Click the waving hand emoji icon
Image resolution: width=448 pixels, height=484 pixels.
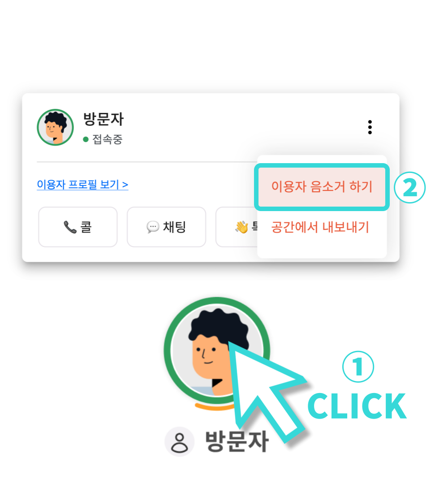pyautogui.click(x=241, y=227)
